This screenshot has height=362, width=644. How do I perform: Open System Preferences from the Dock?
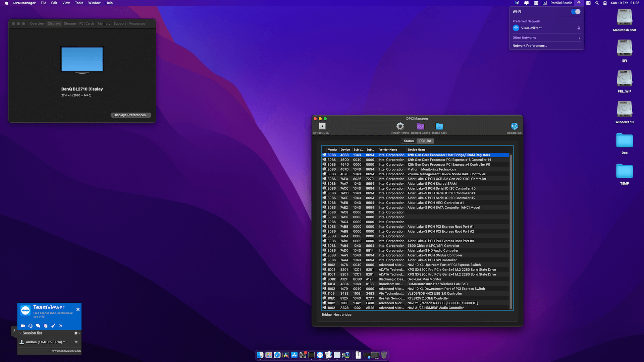(x=303, y=355)
